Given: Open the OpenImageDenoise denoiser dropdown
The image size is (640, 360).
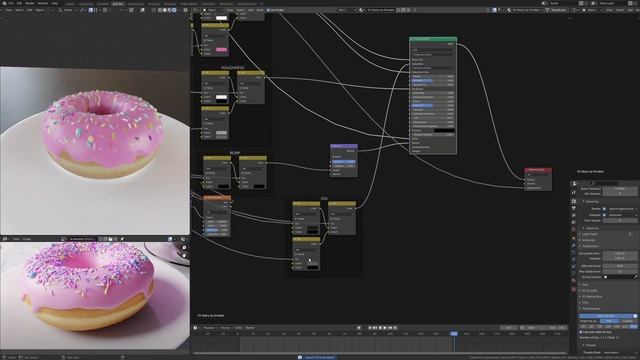Looking at the screenshot, I should [x=622, y=209].
